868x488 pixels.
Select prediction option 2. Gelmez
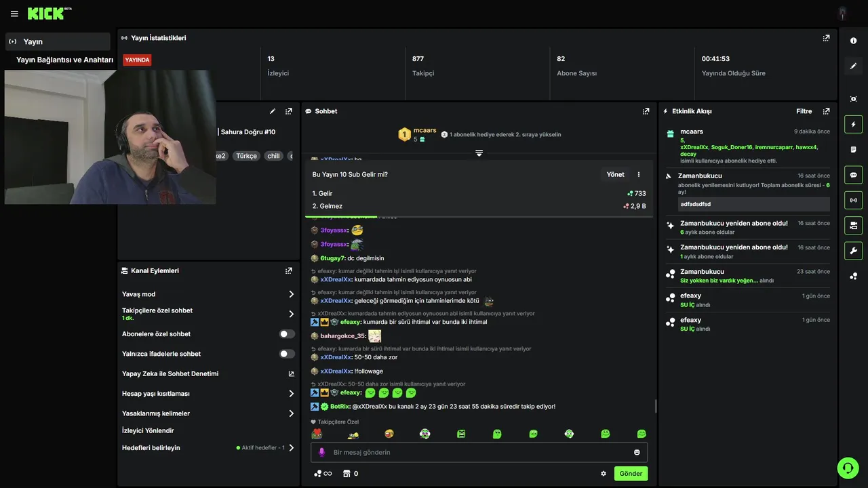pos(479,206)
